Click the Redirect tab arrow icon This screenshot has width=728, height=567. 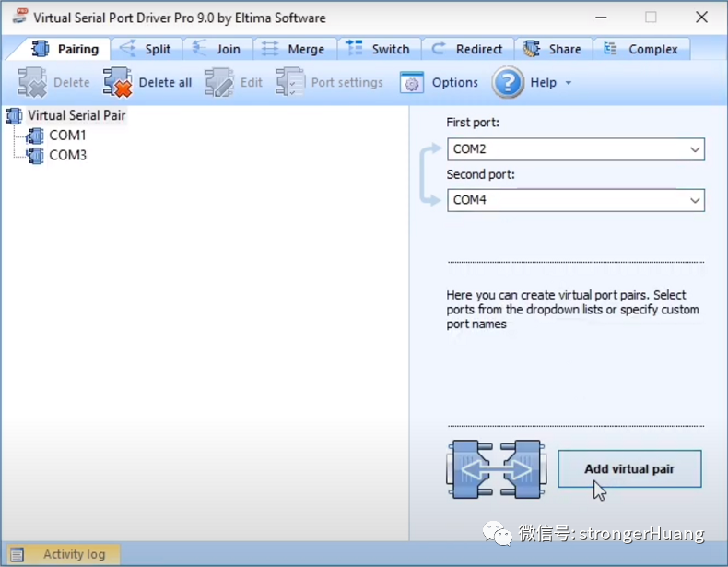438,48
